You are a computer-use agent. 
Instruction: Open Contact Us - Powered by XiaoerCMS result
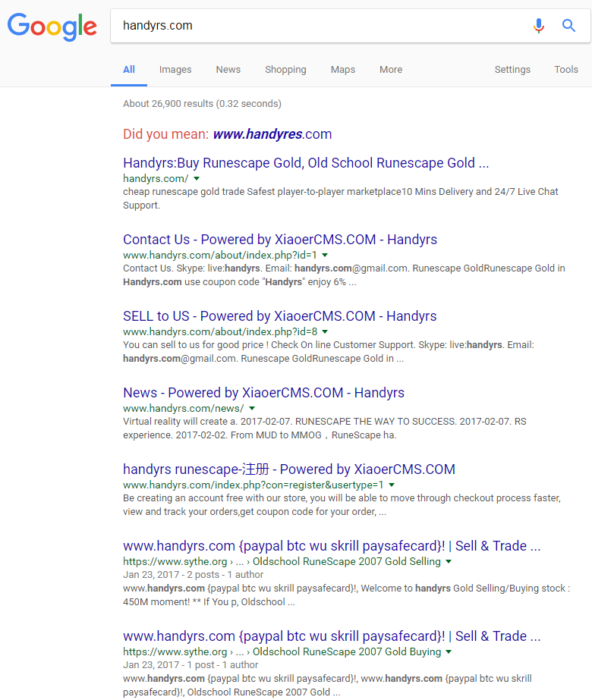(280, 240)
